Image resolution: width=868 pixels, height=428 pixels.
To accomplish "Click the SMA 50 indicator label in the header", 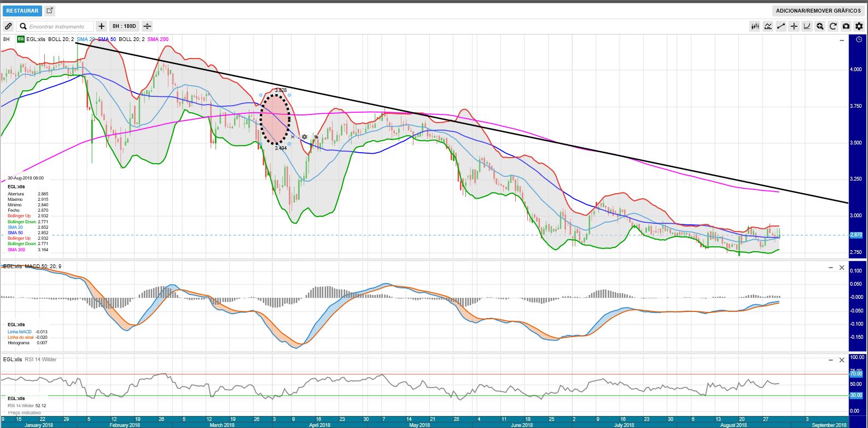I will (x=107, y=39).
